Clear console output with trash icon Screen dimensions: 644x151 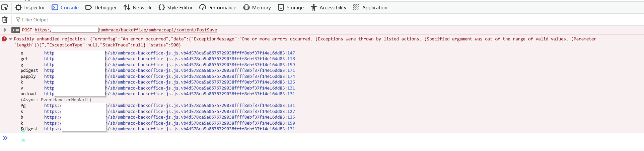point(5,20)
